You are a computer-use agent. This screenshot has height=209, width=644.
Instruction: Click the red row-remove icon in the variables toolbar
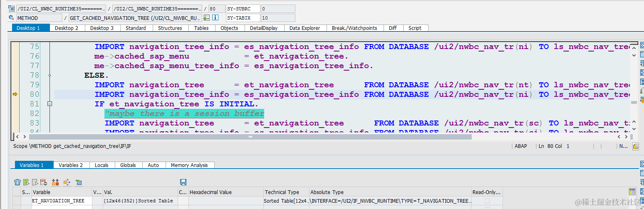(43, 182)
